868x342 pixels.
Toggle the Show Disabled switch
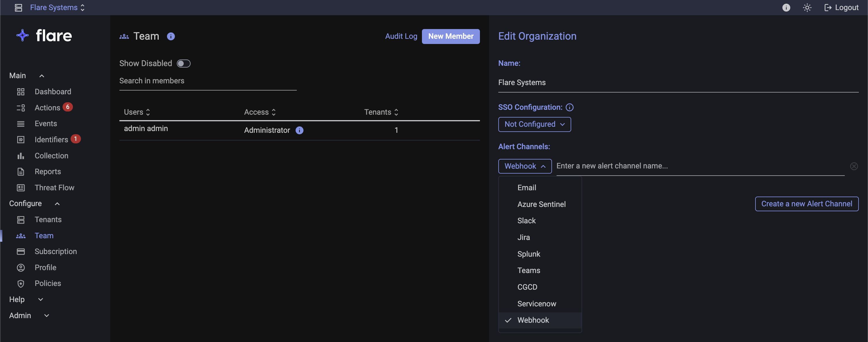pos(184,64)
